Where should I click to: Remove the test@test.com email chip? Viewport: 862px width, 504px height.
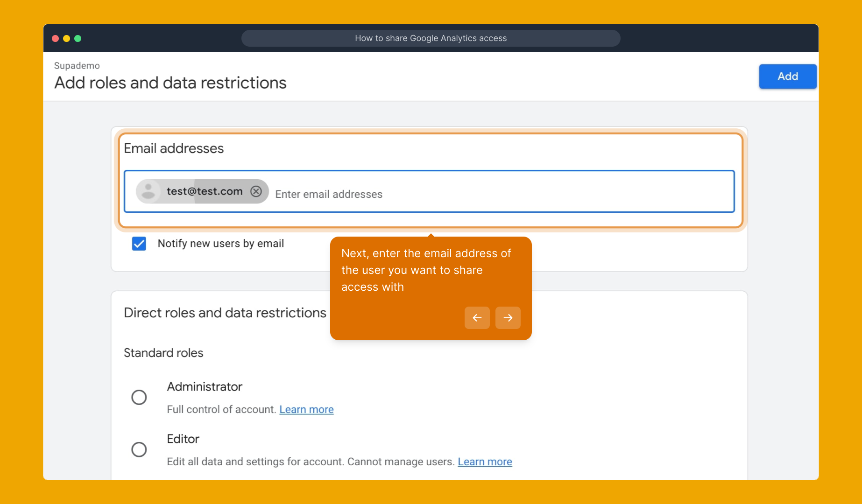point(256,191)
